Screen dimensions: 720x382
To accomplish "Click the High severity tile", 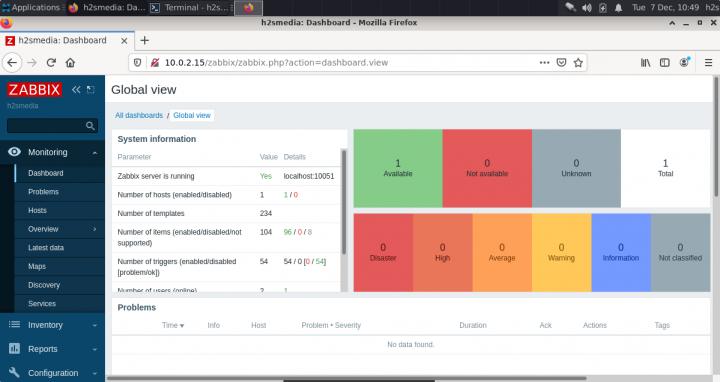I will [x=442, y=253].
